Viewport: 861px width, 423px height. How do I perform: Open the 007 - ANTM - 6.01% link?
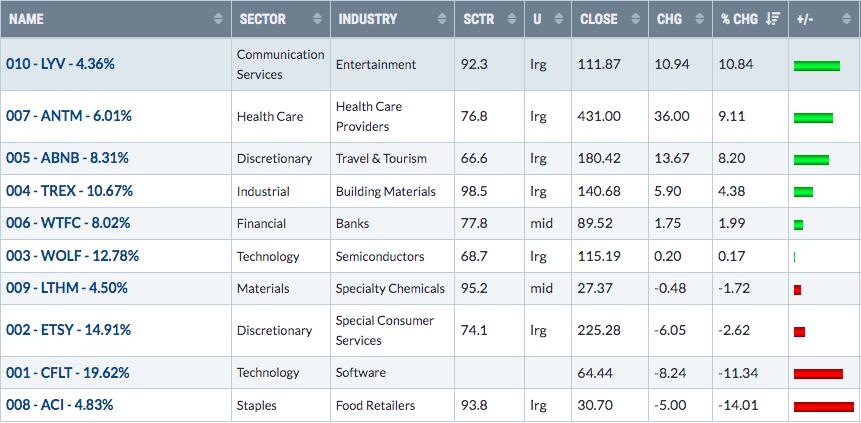69,116
